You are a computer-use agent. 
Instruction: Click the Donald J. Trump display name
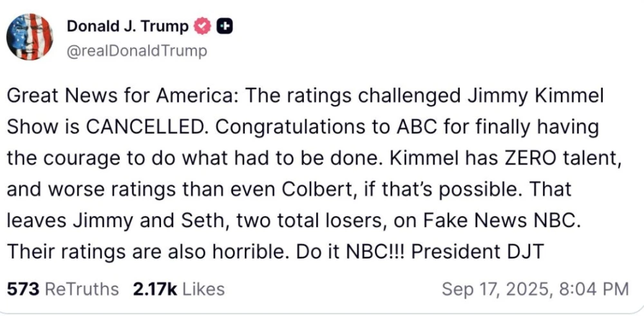pyautogui.click(x=128, y=26)
